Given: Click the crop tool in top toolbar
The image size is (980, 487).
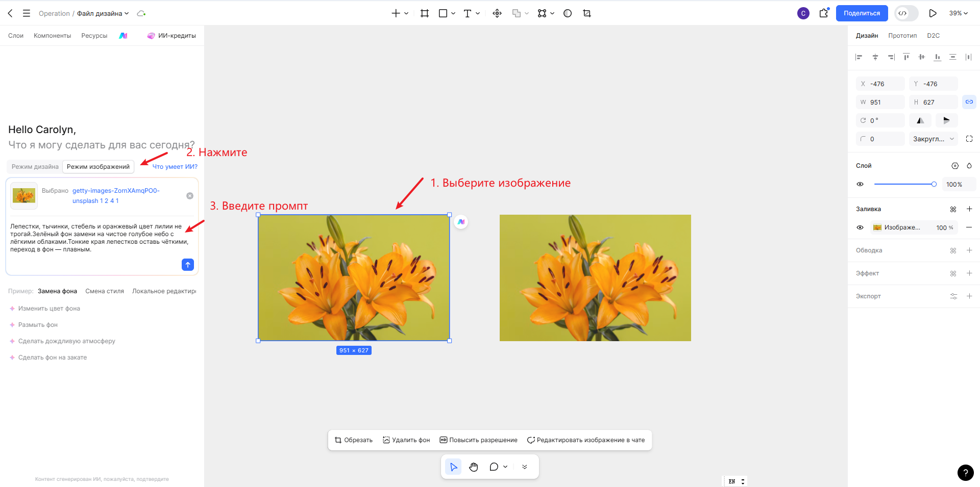Looking at the screenshot, I should point(587,13).
